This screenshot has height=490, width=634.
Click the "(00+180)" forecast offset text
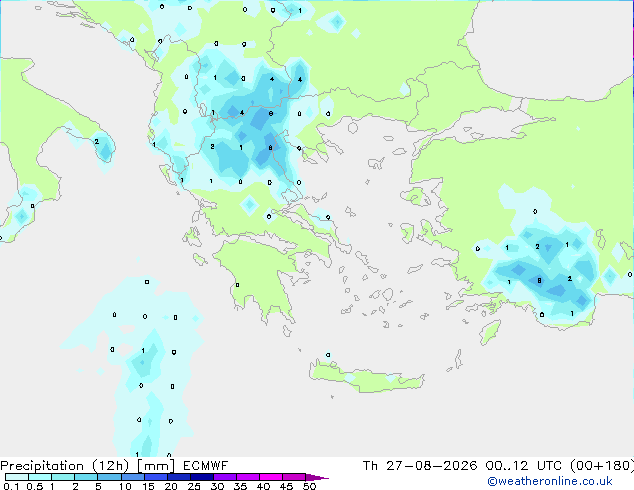coord(602,466)
